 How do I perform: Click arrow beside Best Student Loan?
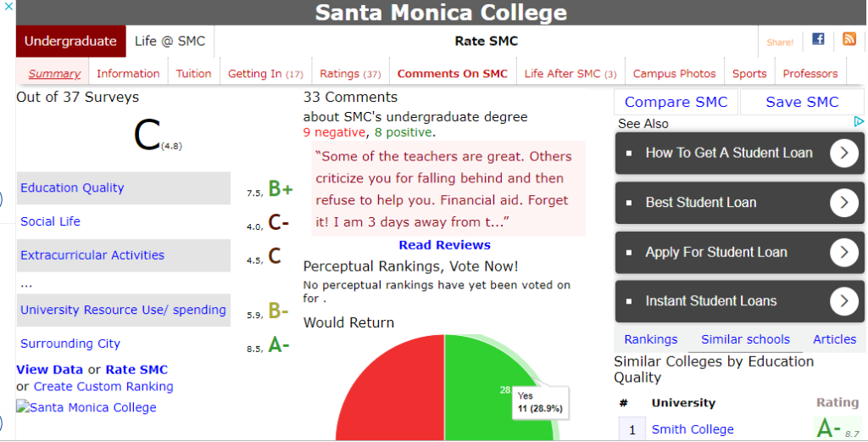(x=843, y=203)
